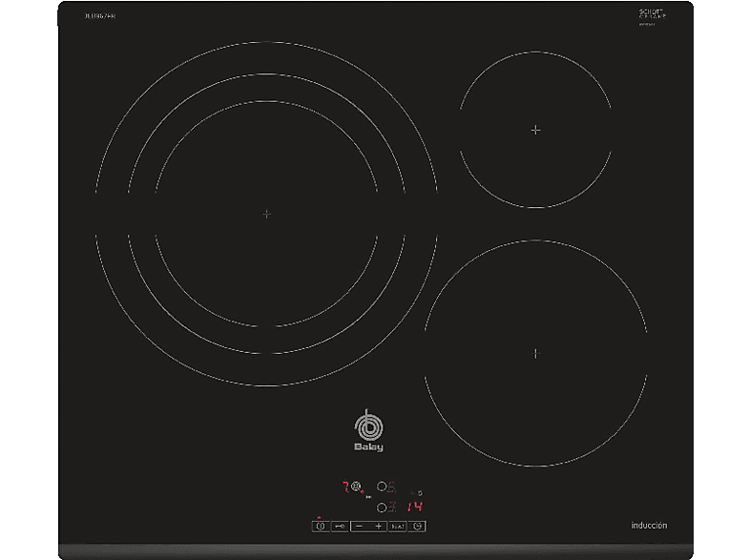Tap the timer clock key
Image resolution: width=750 pixels, height=560 pixels.
pos(417,526)
